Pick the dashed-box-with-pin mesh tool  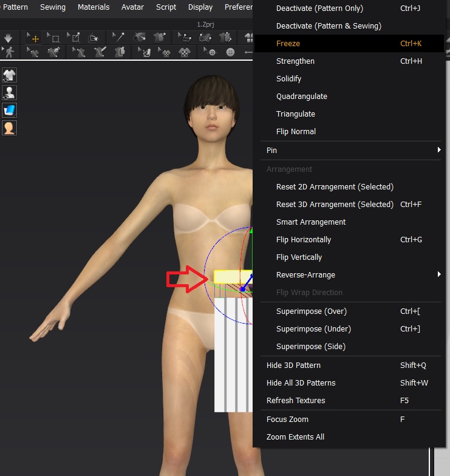[x=73, y=38]
